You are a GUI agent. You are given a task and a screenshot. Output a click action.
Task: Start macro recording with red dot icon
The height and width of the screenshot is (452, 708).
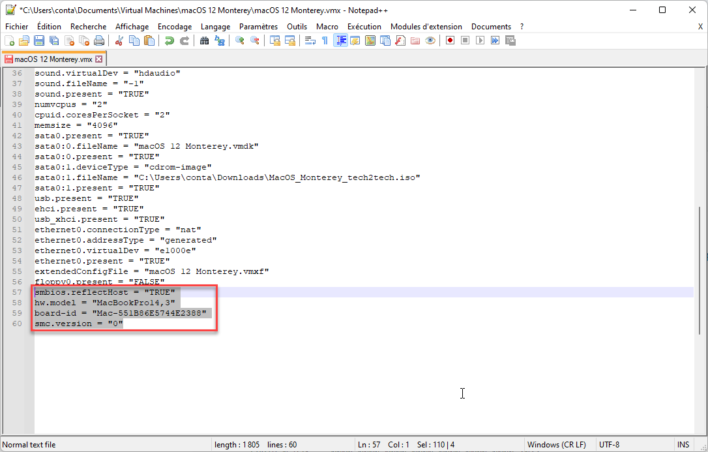(x=450, y=41)
